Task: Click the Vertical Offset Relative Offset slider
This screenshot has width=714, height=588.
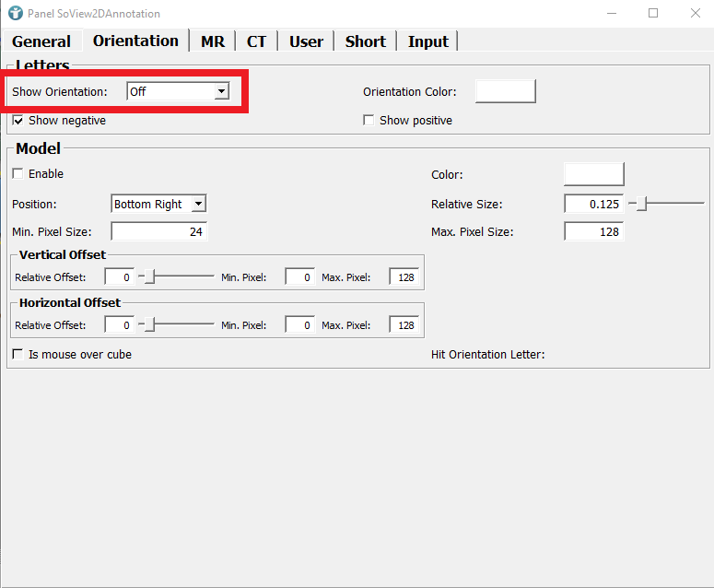Action: click(x=177, y=276)
